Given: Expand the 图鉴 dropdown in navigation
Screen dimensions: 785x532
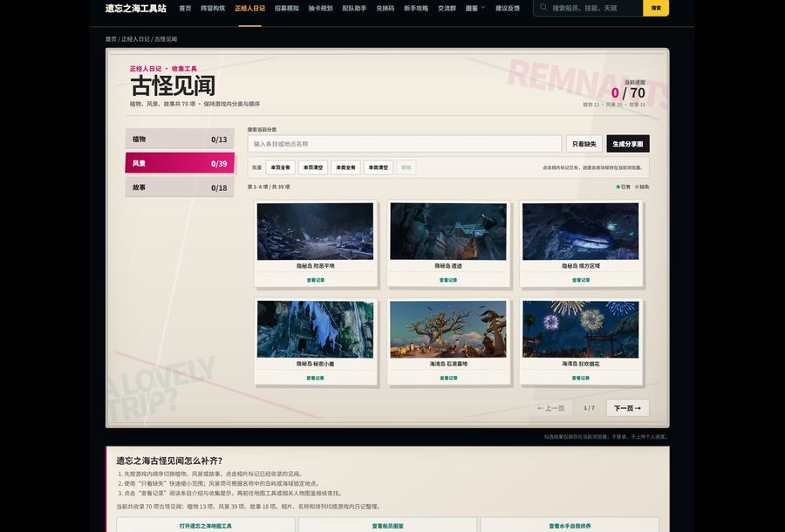Looking at the screenshot, I should tap(475, 8).
